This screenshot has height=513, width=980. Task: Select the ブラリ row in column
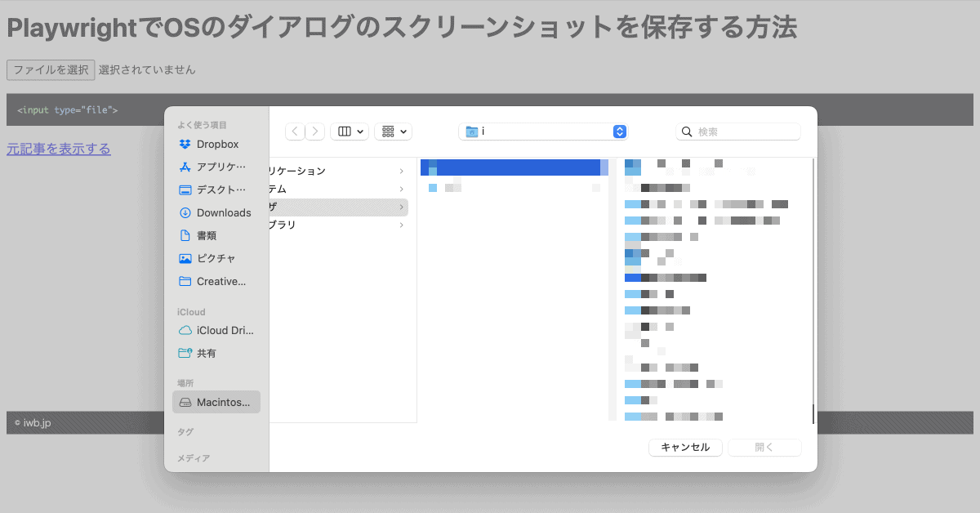[x=339, y=225]
